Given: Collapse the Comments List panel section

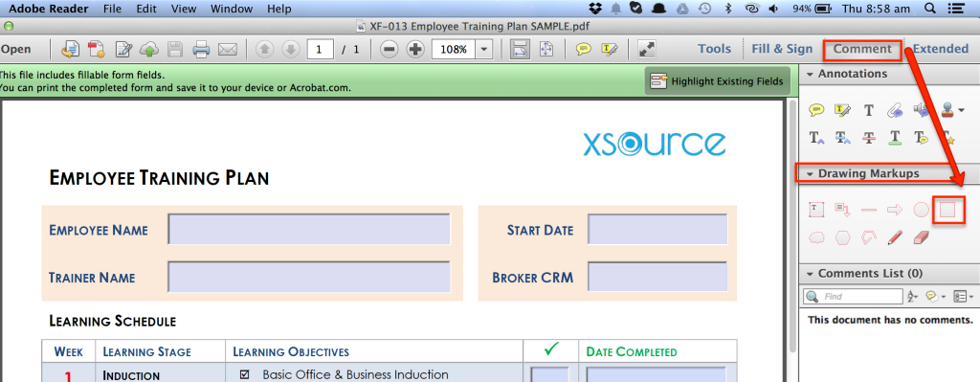Looking at the screenshot, I should tap(810, 274).
